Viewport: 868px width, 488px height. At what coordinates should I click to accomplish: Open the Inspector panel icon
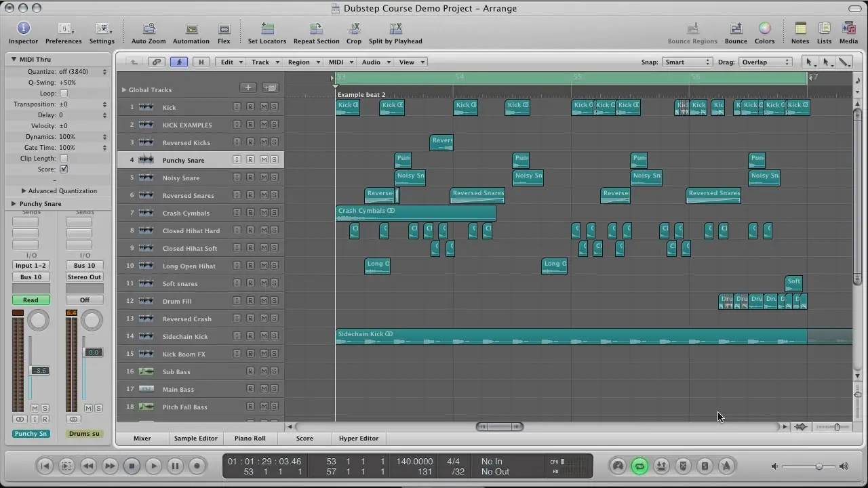[x=23, y=28]
